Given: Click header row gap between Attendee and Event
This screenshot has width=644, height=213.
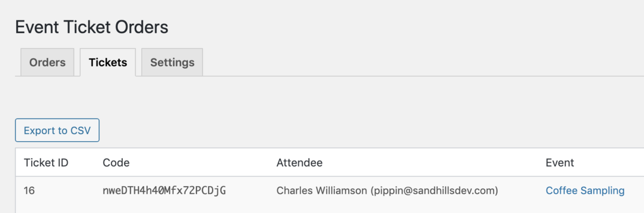Looking at the screenshot, I should (434, 163).
